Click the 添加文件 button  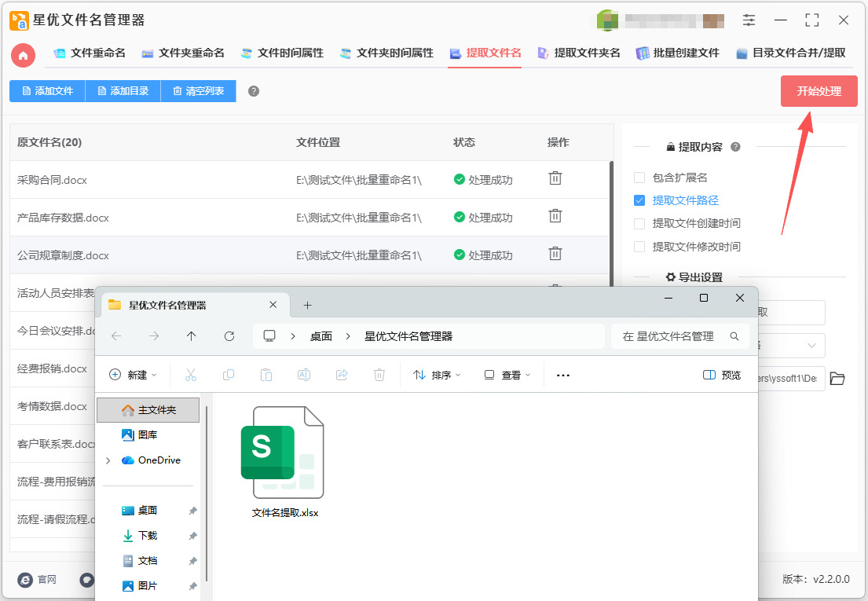pos(47,91)
